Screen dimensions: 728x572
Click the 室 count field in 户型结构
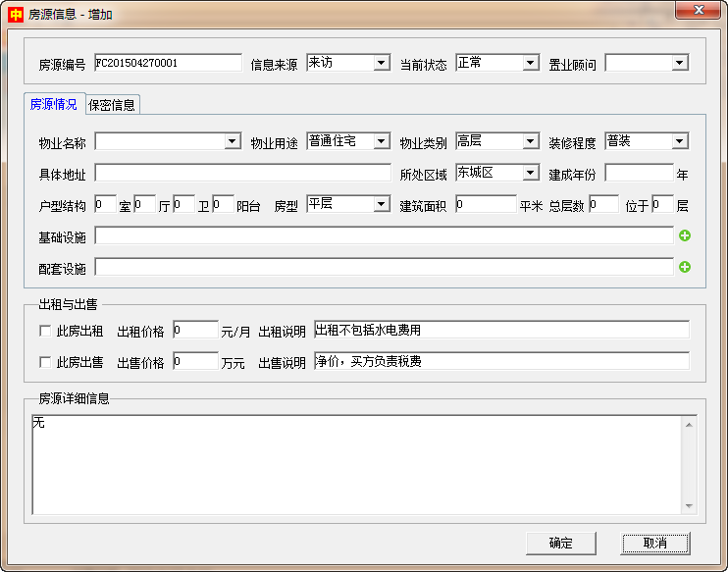[105, 204]
